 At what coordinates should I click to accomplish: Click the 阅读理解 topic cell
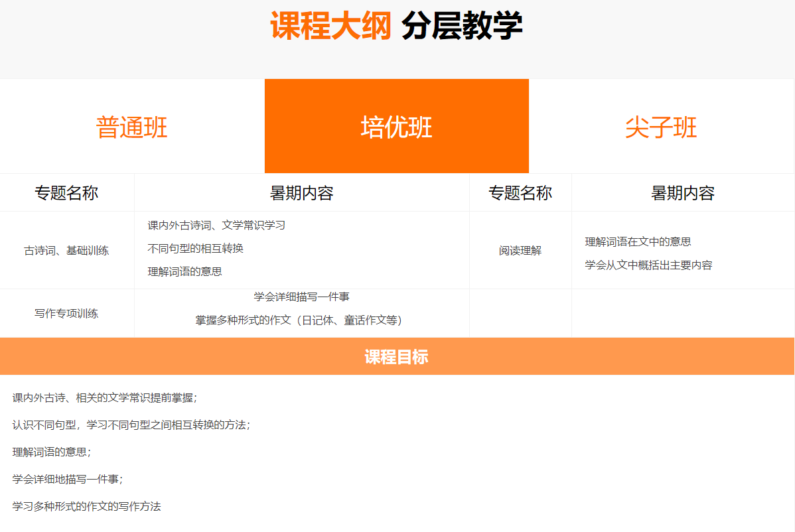(520, 251)
